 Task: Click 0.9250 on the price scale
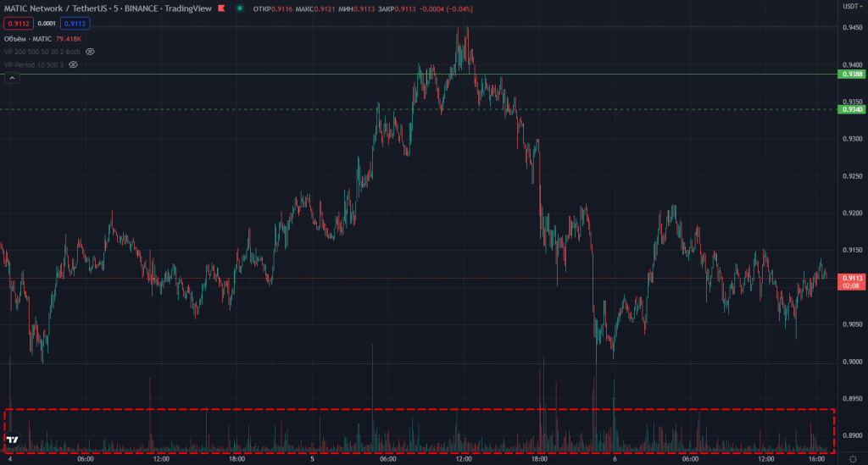853,176
